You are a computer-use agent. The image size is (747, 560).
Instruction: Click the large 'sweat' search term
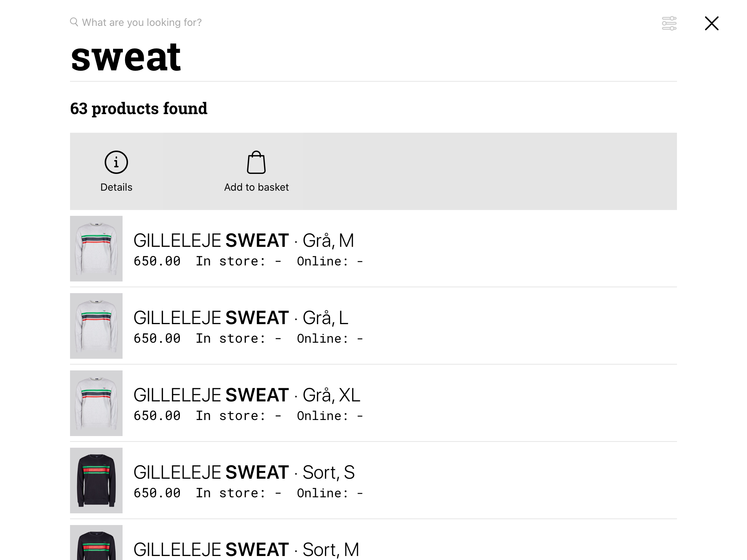tap(125, 57)
